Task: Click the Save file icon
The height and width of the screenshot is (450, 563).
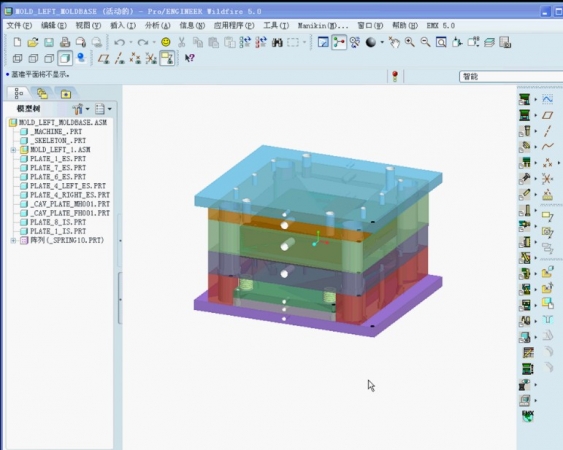Action: 49,42
